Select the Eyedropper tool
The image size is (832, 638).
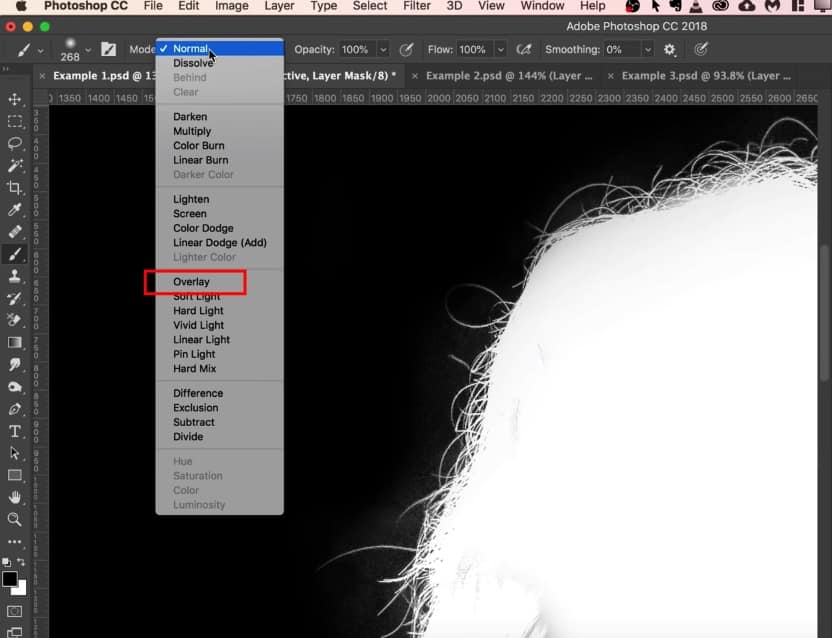pyautogui.click(x=15, y=210)
